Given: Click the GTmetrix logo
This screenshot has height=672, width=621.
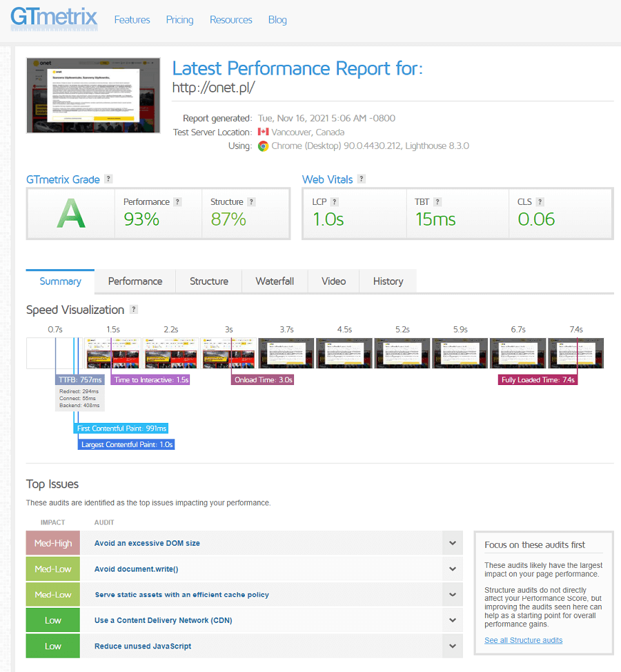Looking at the screenshot, I should (x=54, y=19).
